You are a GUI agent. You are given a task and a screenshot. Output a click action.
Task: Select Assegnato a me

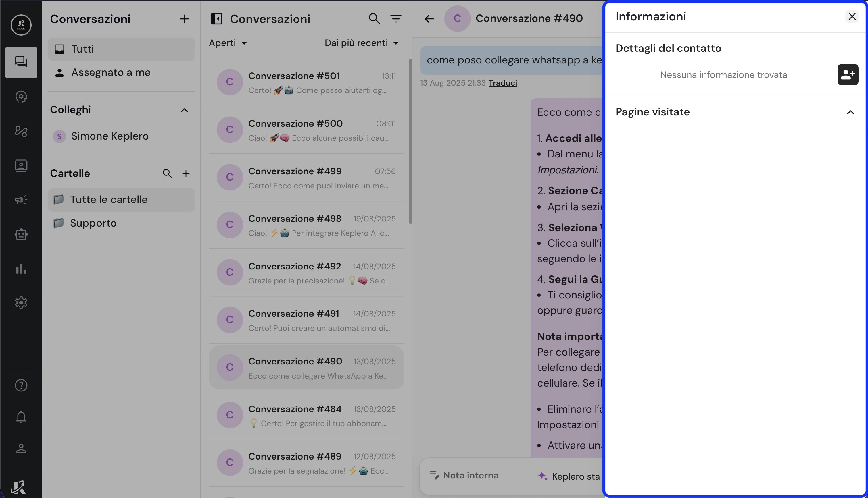[121, 72]
